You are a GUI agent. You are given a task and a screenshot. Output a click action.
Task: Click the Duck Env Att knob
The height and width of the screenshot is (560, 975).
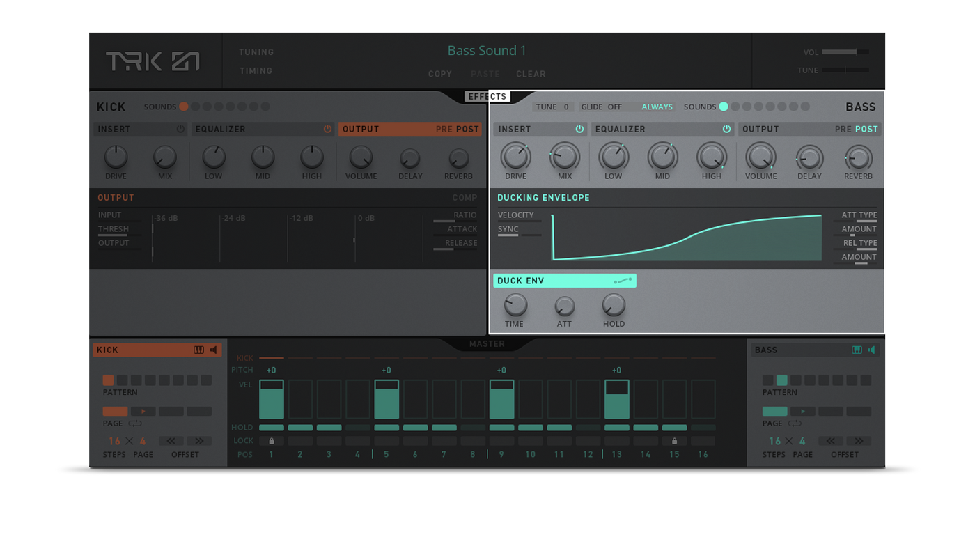(x=565, y=306)
